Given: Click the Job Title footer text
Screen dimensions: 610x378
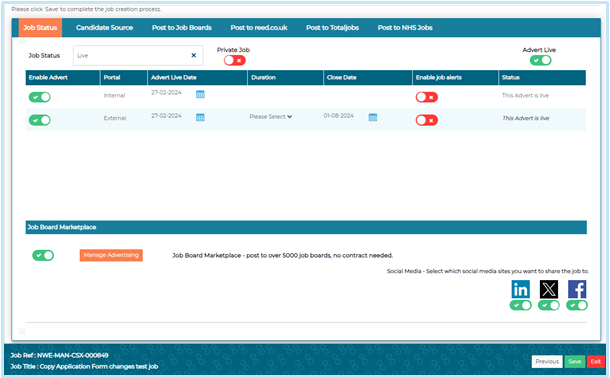Looking at the screenshot, I should coord(84,366).
